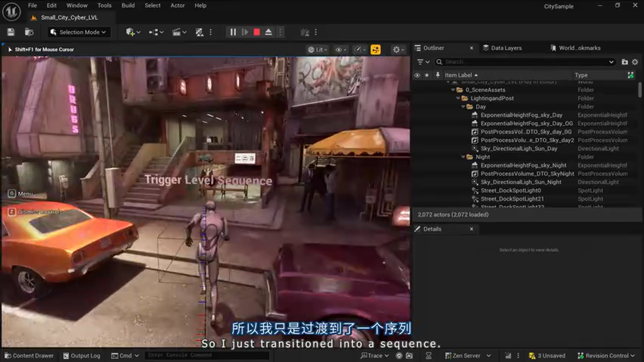This screenshot has height=362, width=644.
Task: Click the Quick Add green cube icon
Action: (x=130, y=32)
